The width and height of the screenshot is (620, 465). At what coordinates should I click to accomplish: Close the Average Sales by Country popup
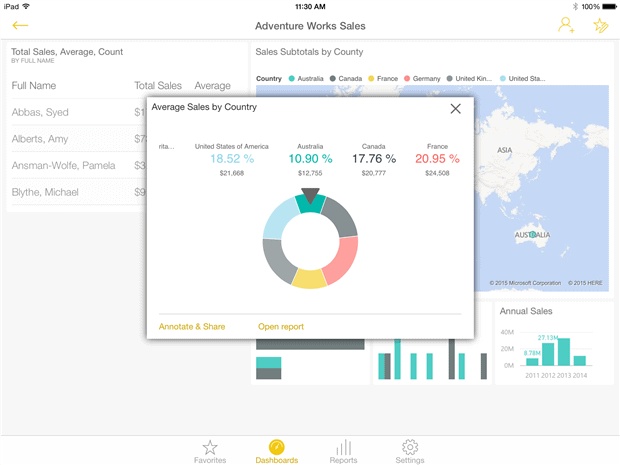coord(456,109)
